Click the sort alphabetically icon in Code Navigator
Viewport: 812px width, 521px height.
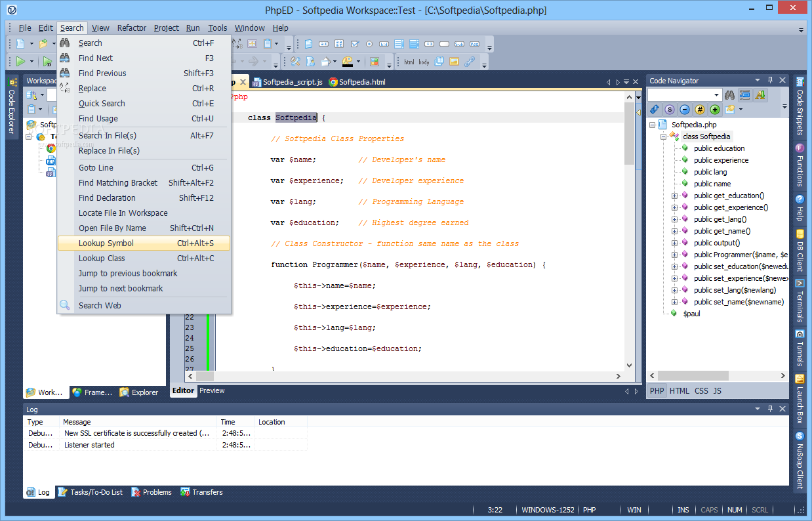tap(760, 94)
